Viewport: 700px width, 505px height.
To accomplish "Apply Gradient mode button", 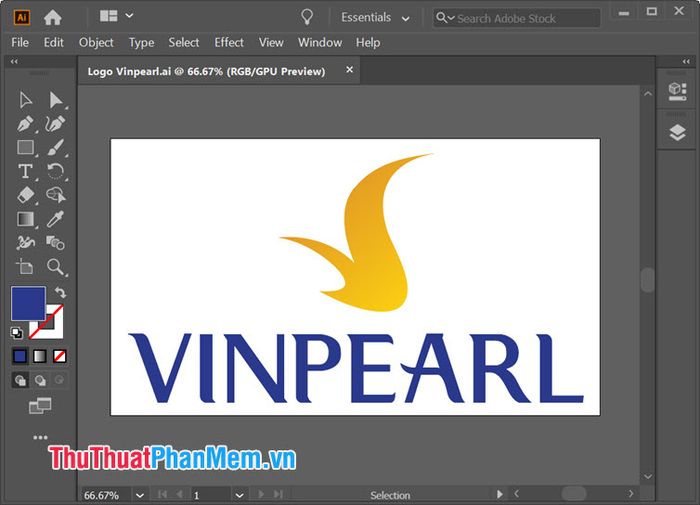I will pos(40,356).
